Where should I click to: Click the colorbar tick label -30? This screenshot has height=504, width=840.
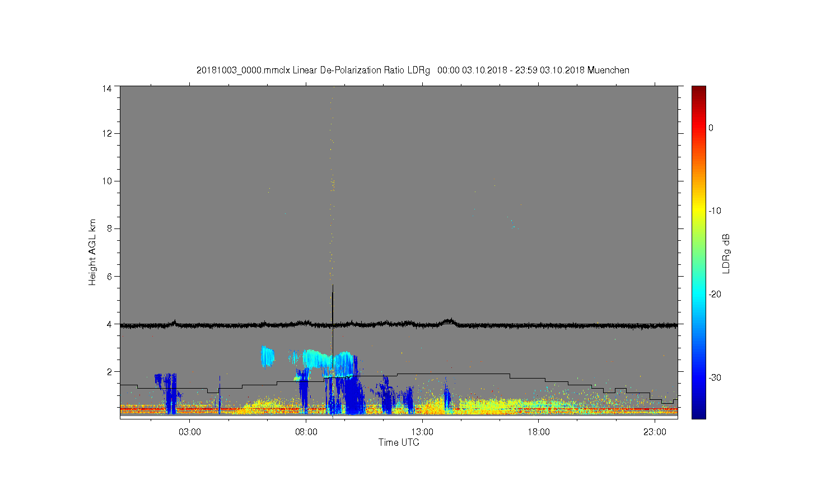[x=715, y=378]
